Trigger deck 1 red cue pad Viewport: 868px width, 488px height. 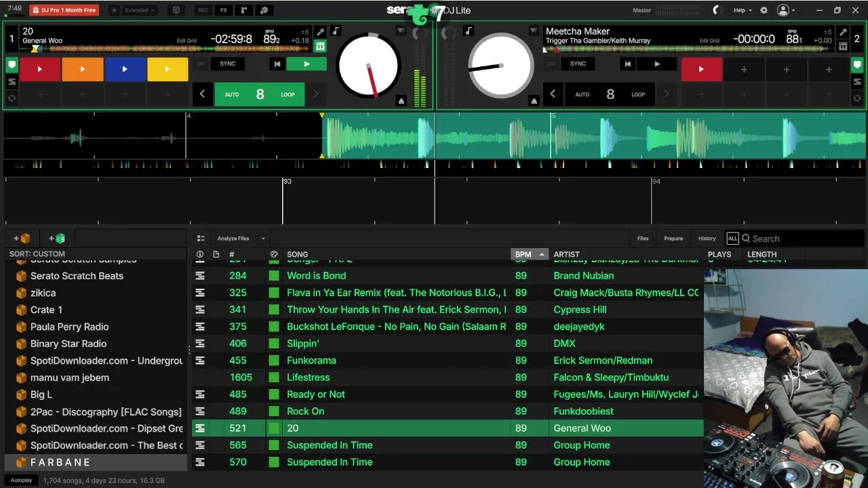39,69
